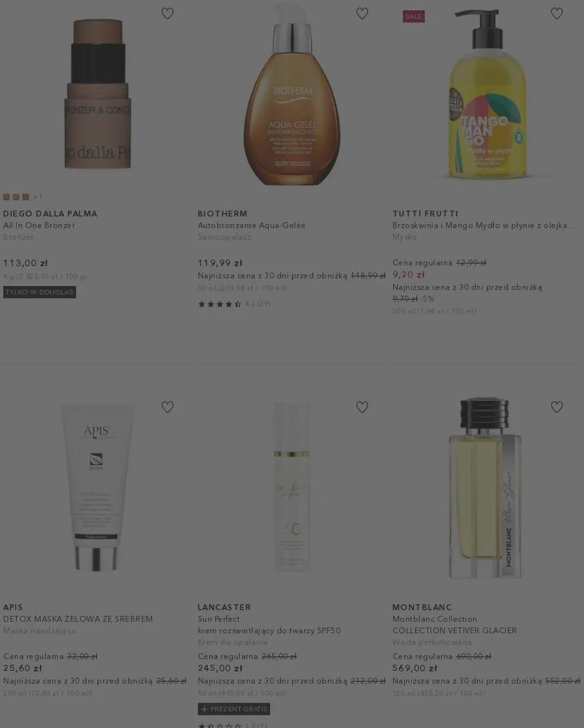
Task: Click the SALE badge on Tutti Frutti
Action: [x=413, y=16]
